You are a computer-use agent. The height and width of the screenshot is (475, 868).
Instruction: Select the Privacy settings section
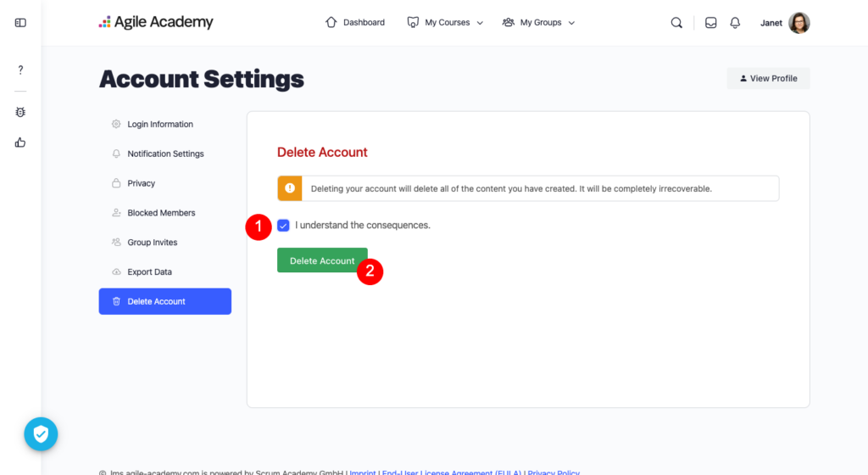point(141,183)
